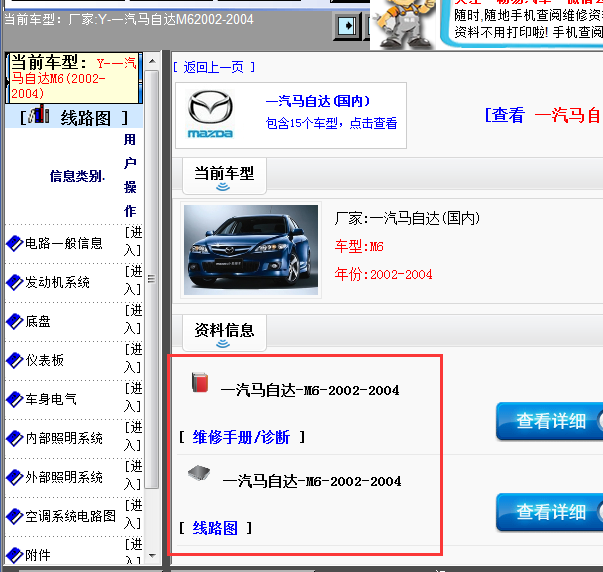603x572 pixels.
Task: Click the 年份:2002-2004 text
Action: pos(383,274)
